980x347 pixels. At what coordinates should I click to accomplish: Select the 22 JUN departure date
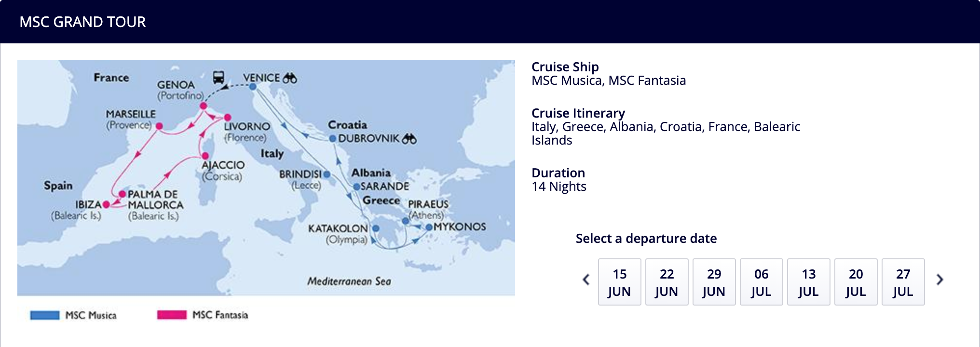coord(667,282)
